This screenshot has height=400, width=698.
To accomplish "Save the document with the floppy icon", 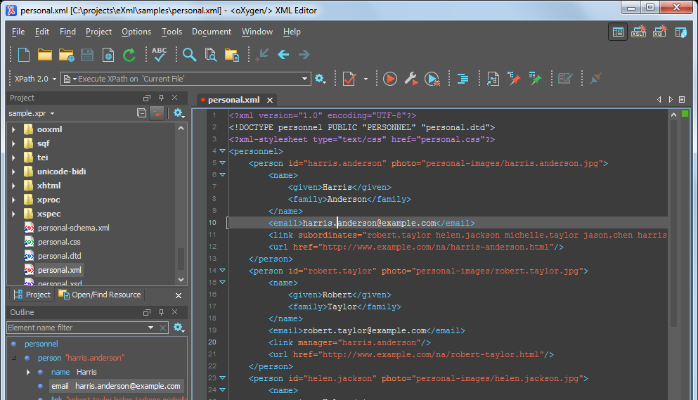I will [87, 55].
